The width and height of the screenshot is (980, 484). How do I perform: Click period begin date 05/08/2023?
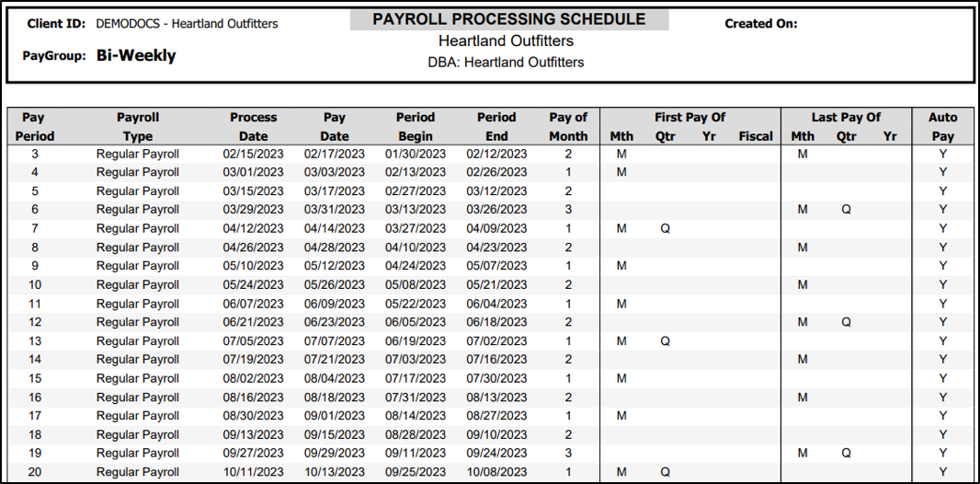pyautogui.click(x=416, y=284)
